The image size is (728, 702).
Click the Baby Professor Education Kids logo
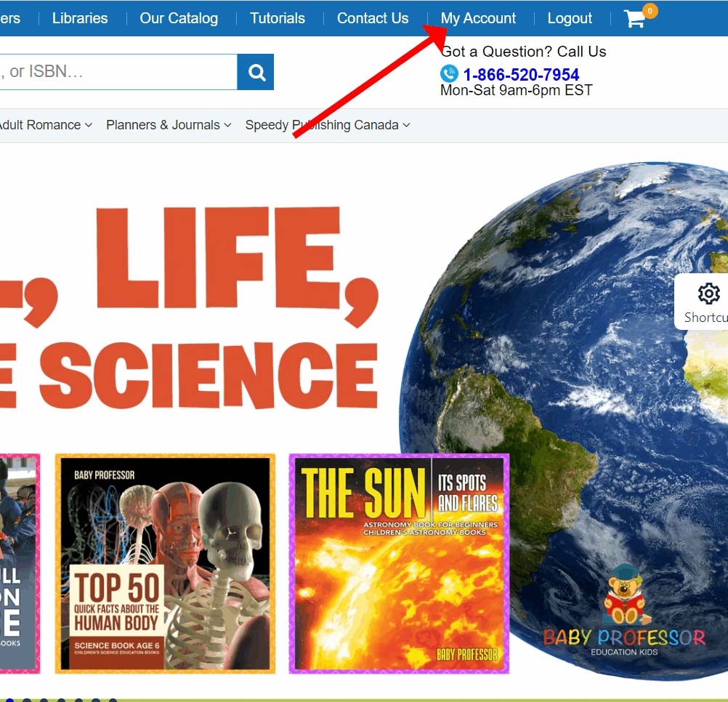(624, 610)
